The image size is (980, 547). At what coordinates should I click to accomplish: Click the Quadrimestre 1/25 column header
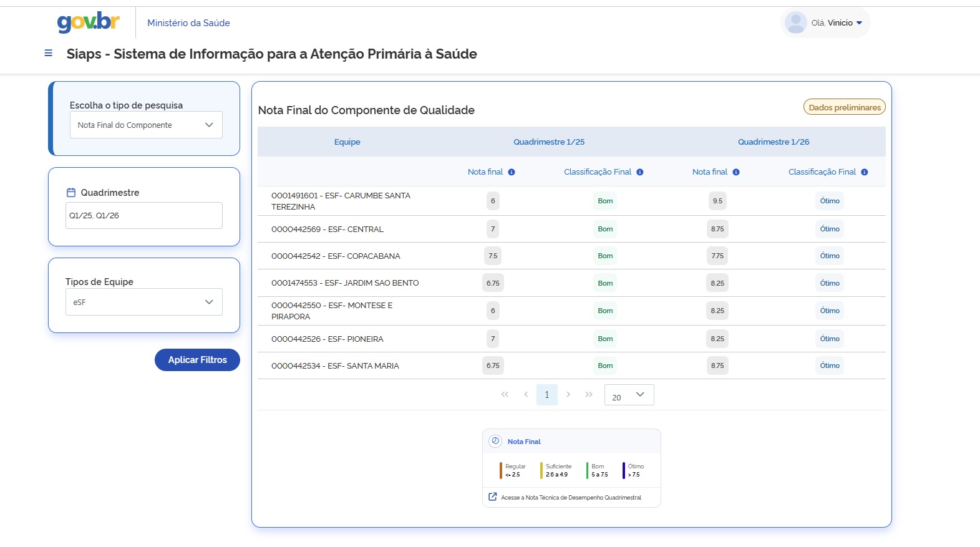point(549,142)
